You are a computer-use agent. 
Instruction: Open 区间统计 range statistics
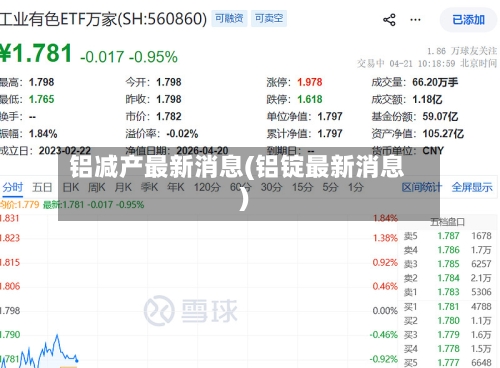coord(422,187)
